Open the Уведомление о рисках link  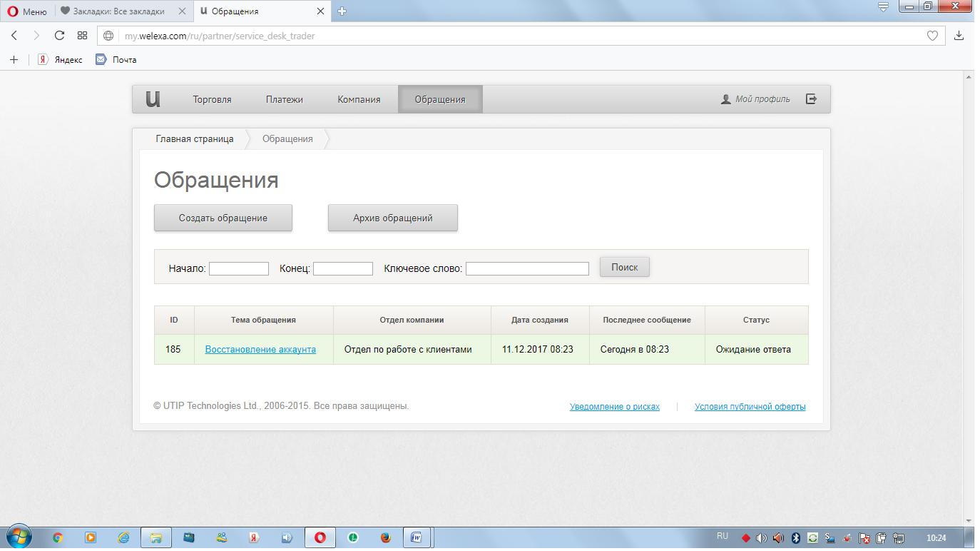[614, 407]
